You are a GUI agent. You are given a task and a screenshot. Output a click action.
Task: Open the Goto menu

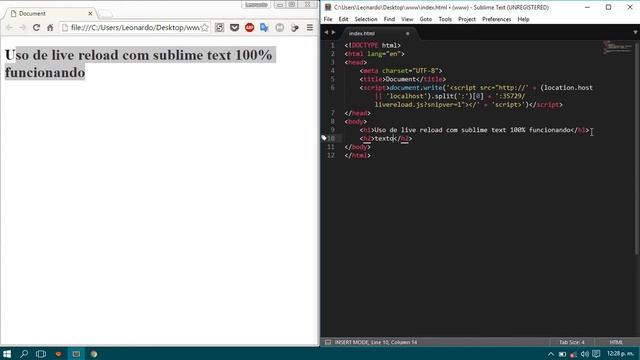click(426, 19)
